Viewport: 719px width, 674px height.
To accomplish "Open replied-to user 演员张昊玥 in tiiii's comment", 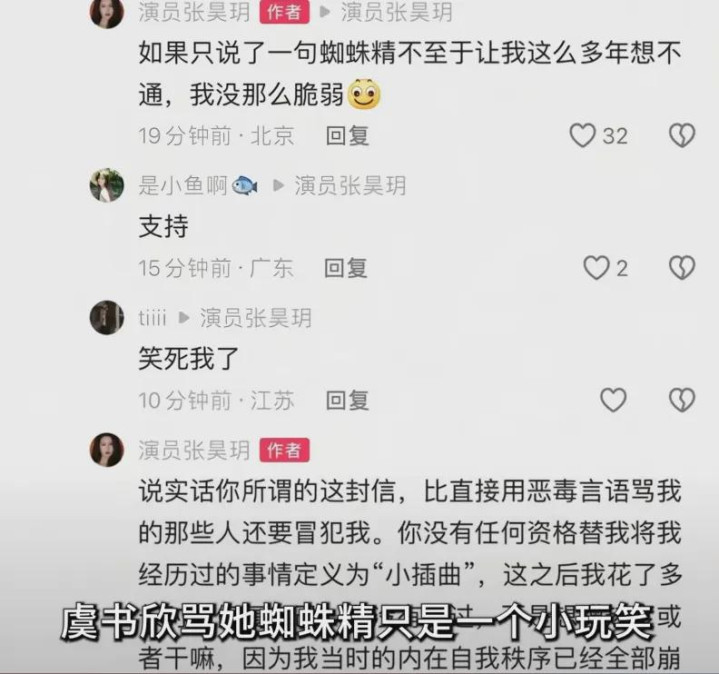I will [x=255, y=318].
